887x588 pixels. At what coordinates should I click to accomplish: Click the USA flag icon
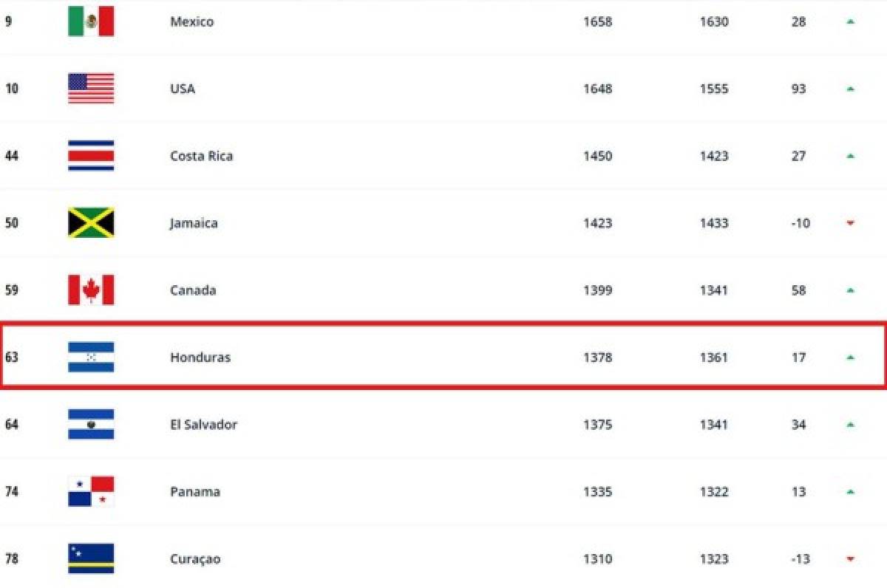91,89
